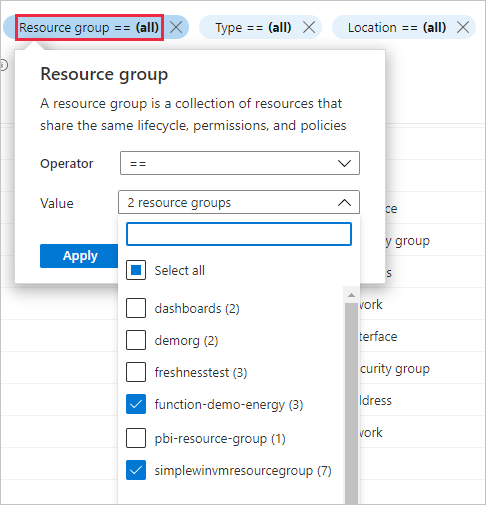Remove the Type filter with its X
The height and width of the screenshot is (505, 486).
[309, 27]
